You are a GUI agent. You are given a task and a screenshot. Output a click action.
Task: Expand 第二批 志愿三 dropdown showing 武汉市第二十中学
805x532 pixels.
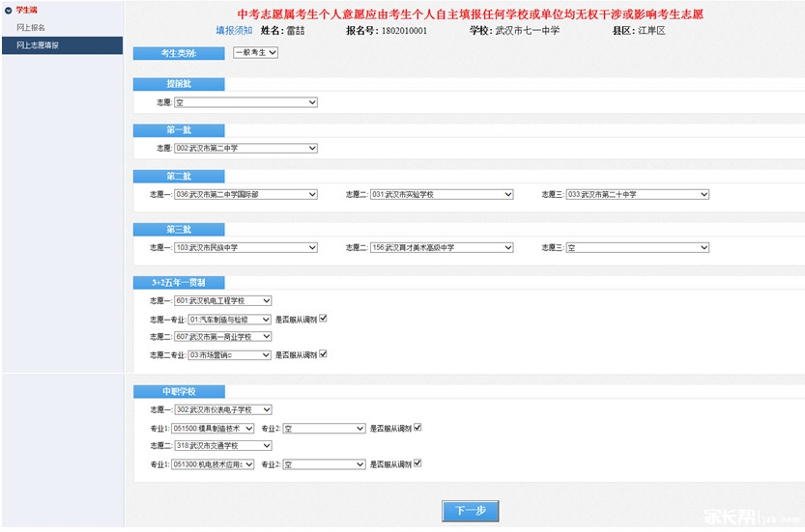pos(638,195)
